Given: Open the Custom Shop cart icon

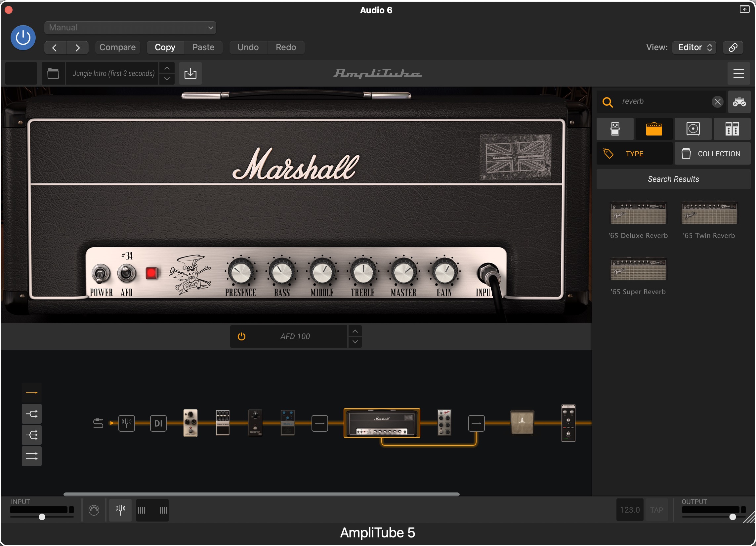Looking at the screenshot, I should (739, 101).
